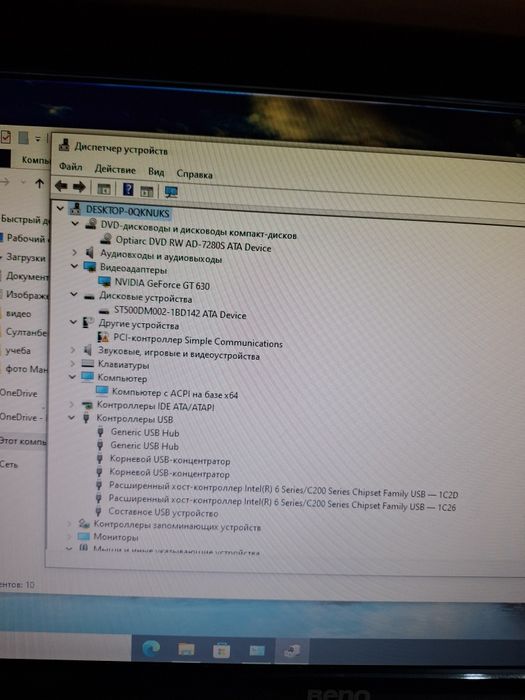Click the Back arrow toolbar icon
525x700 pixels.
pyautogui.click(x=61, y=186)
